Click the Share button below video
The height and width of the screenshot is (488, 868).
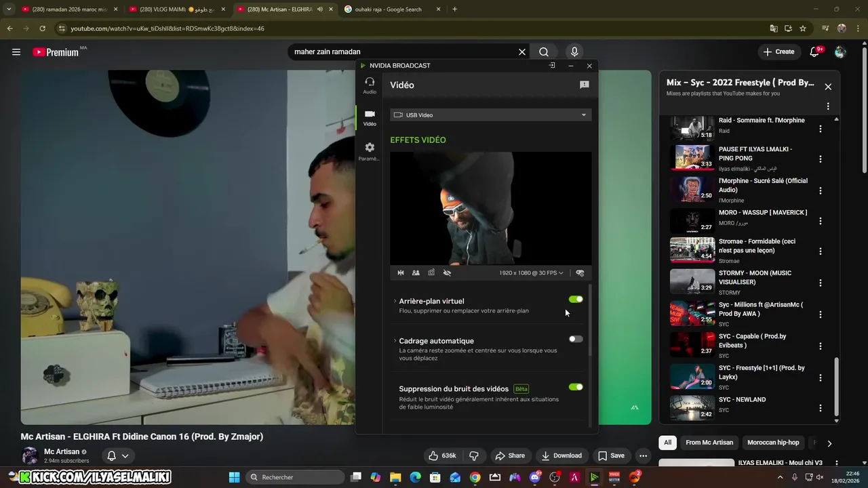pos(510,455)
